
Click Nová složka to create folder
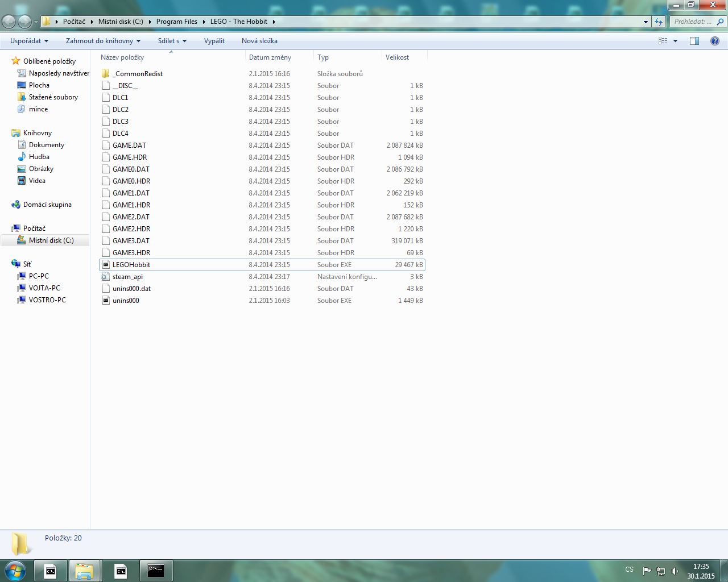[x=259, y=41]
